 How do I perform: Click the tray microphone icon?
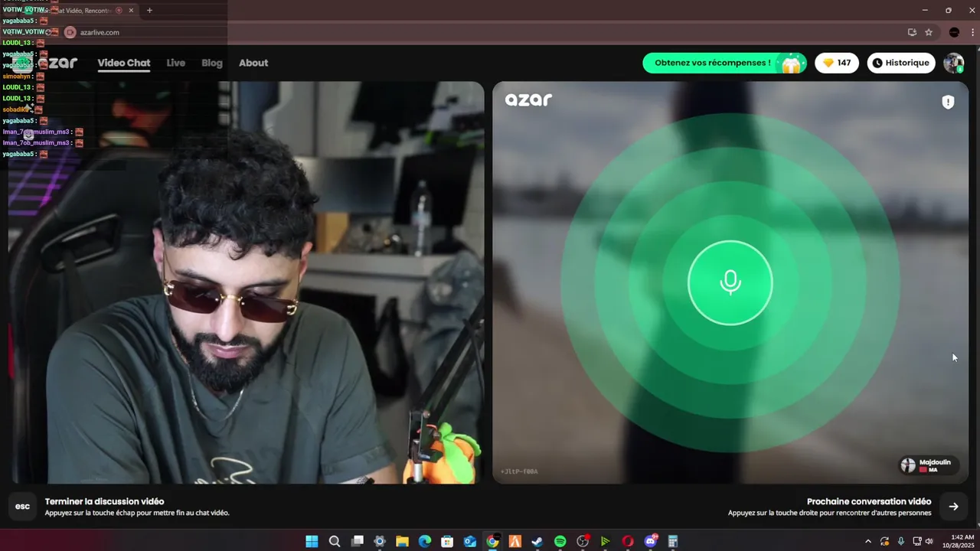(901, 541)
